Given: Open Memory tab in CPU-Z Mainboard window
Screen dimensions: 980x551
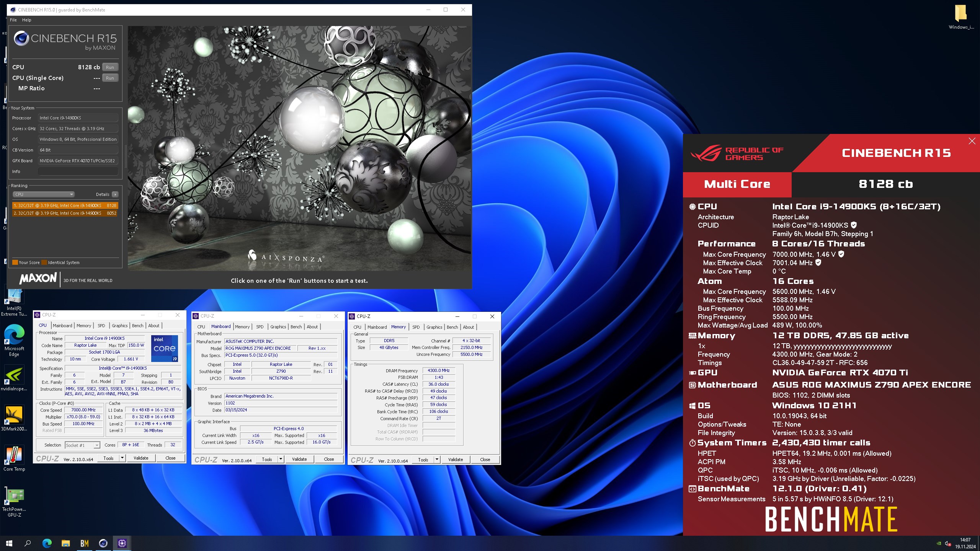Looking at the screenshot, I should (242, 327).
